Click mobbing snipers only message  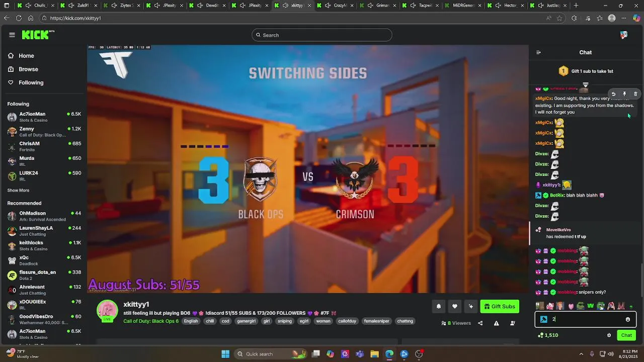click(572, 292)
